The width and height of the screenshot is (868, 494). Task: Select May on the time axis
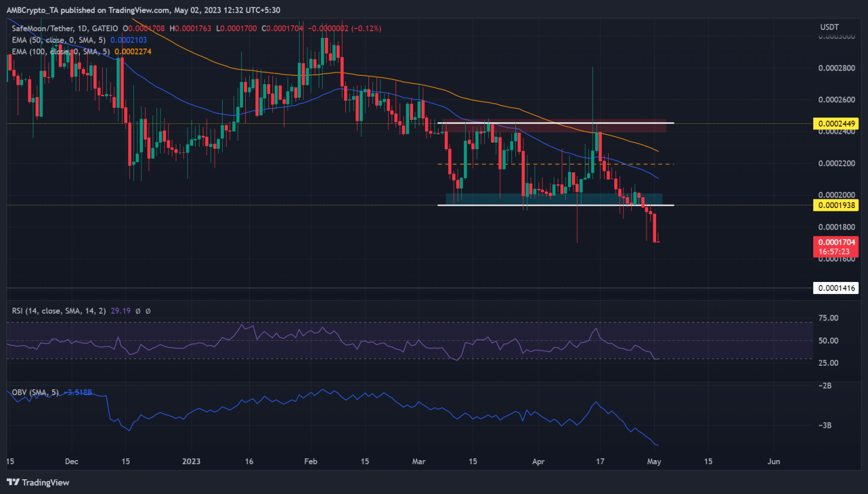tap(653, 461)
